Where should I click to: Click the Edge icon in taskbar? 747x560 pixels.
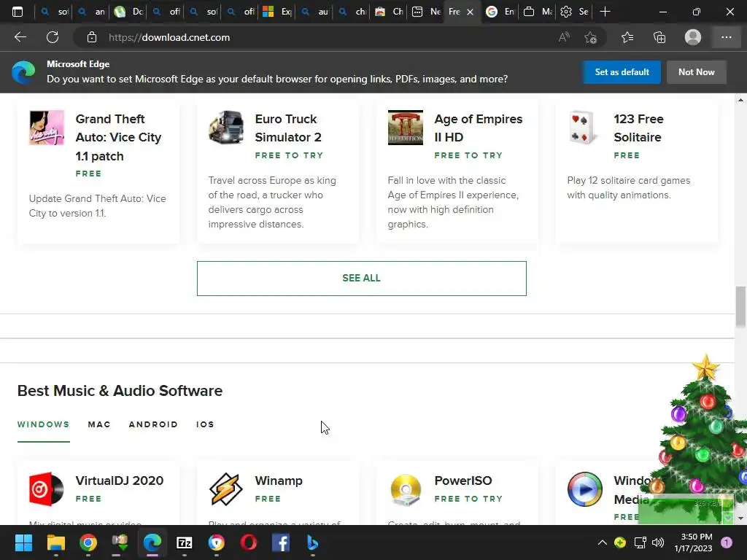coord(152,542)
